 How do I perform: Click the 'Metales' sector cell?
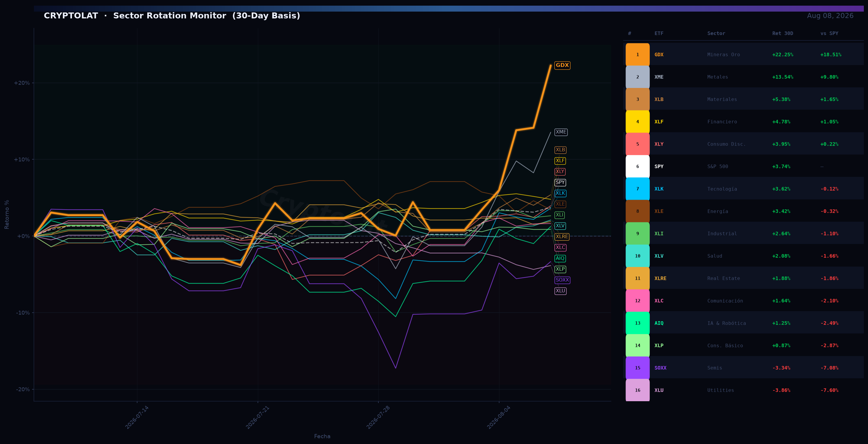718,77
